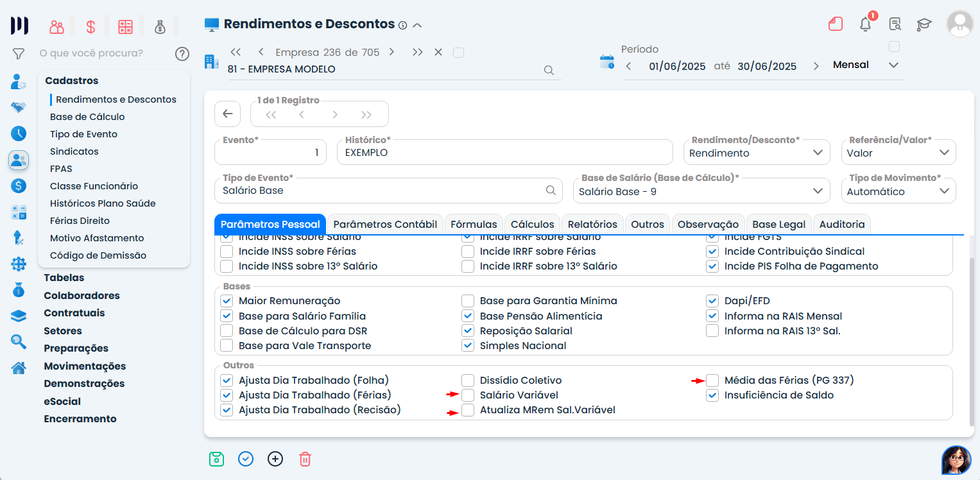Click the green save icon
Screen dimensions: 980x480
click(x=216, y=459)
